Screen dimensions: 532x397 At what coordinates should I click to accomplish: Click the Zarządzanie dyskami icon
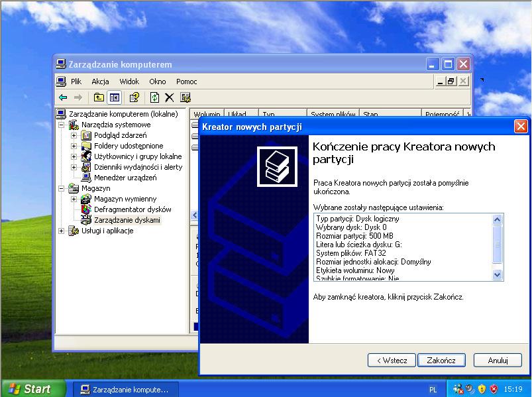[86, 220]
